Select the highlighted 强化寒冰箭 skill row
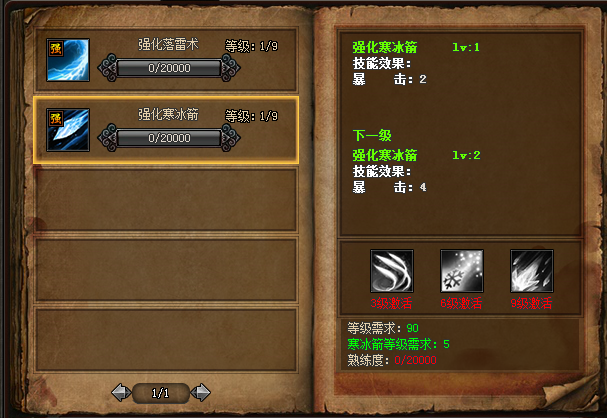Image resolution: width=607 pixels, height=418 pixels. pos(166,130)
